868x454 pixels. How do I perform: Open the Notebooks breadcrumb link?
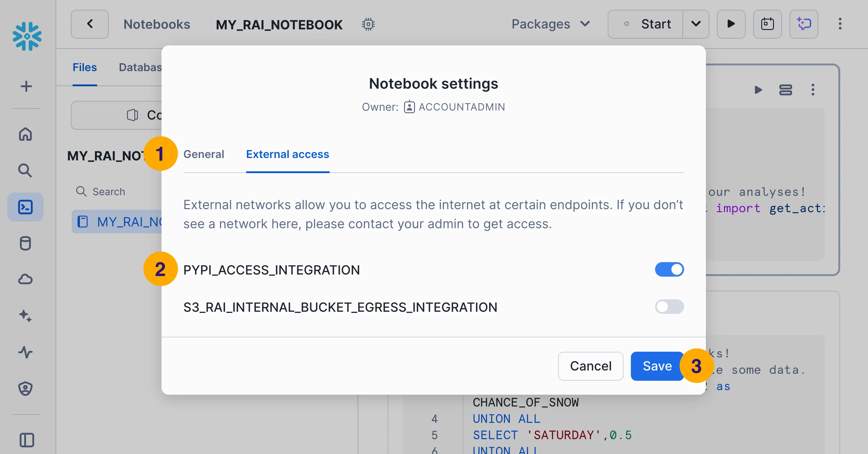point(157,24)
